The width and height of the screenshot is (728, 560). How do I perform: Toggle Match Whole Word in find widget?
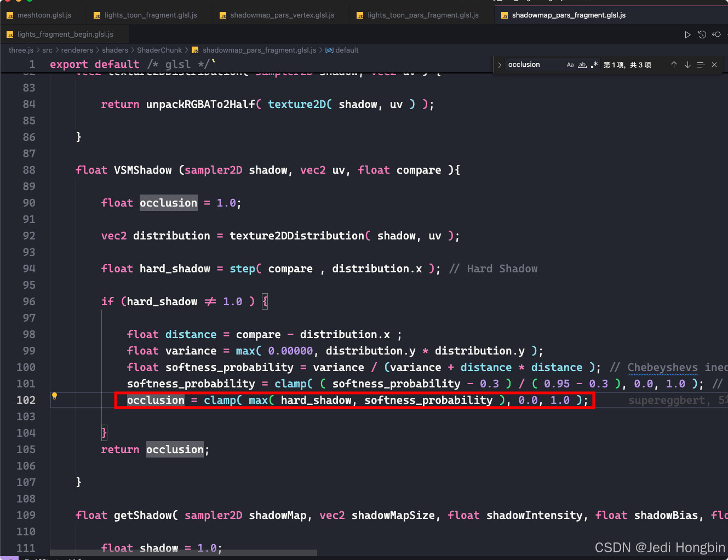(582, 65)
